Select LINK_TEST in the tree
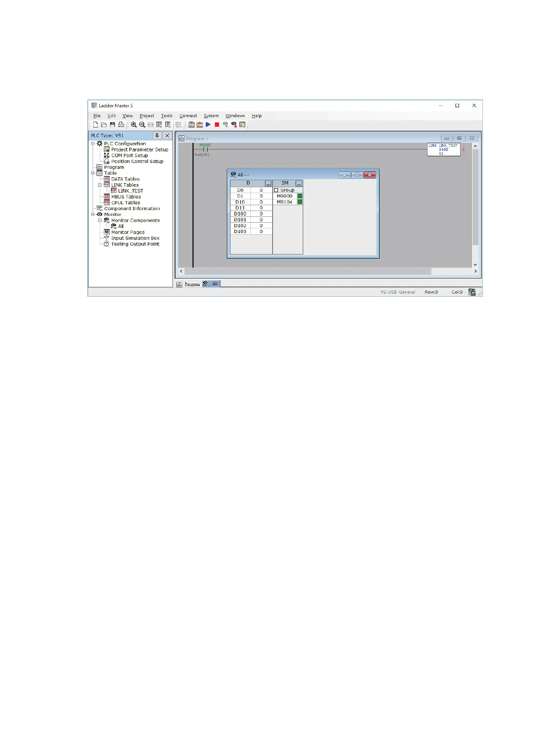Screen dimensions: 535x756 coord(131,191)
